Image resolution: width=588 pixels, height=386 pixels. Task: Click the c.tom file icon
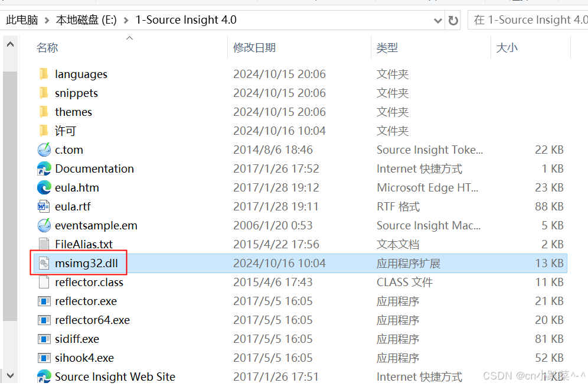click(44, 150)
